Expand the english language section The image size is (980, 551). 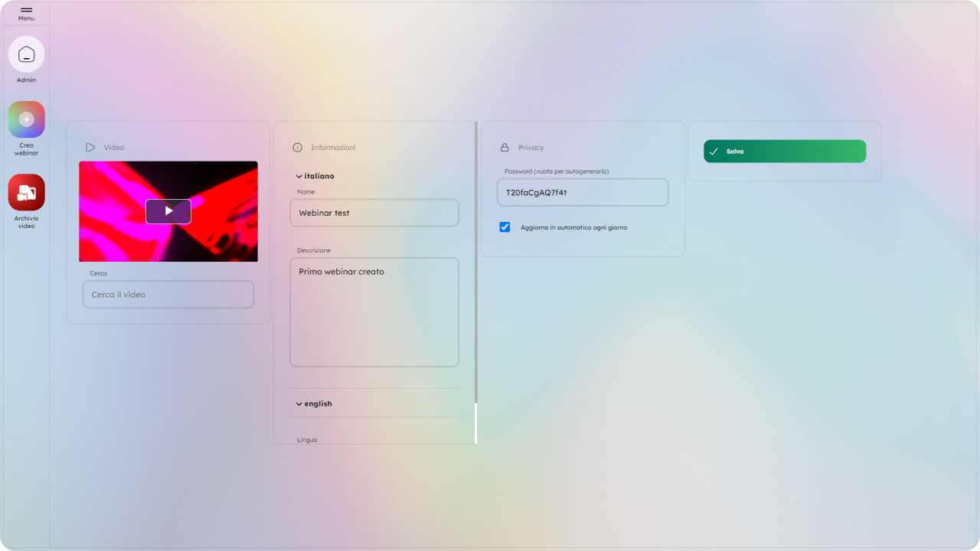pos(315,403)
